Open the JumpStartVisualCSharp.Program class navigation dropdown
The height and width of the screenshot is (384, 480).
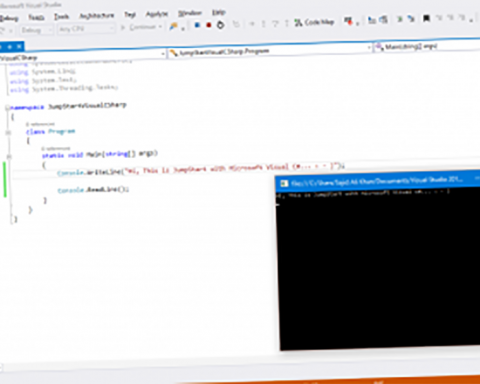pyautogui.click(x=270, y=51)
